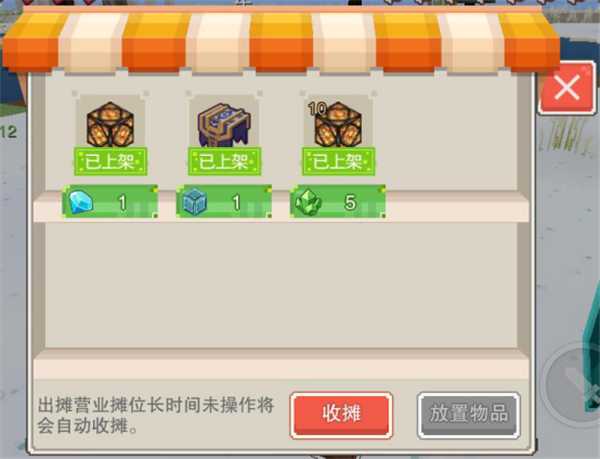Click the empty lower shelf area

(281, 285)
